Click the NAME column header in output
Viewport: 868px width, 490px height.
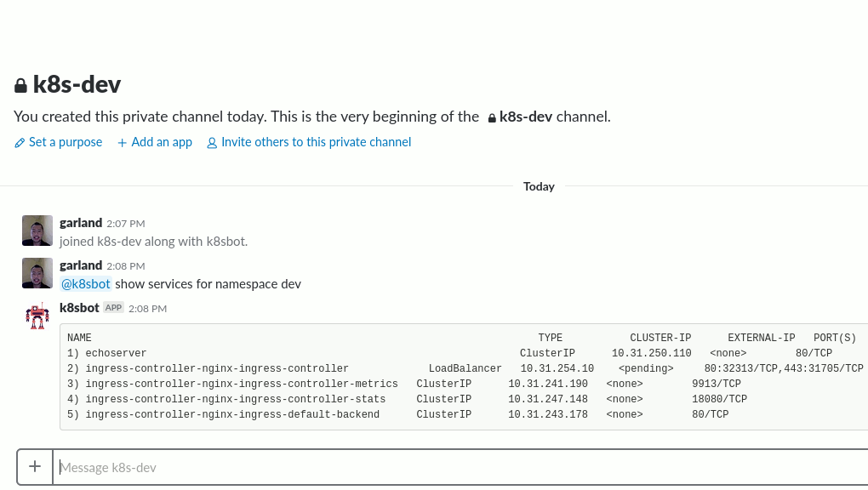click(79, 338)
